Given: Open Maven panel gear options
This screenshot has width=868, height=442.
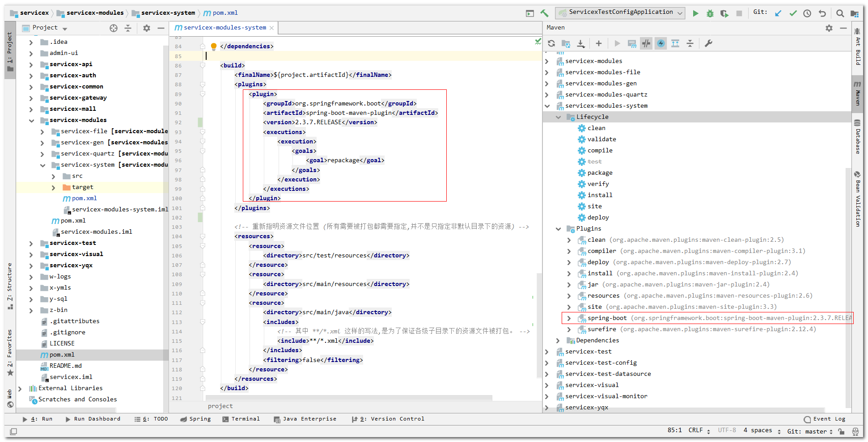Looking at the screenshot, I should (829, 28).
